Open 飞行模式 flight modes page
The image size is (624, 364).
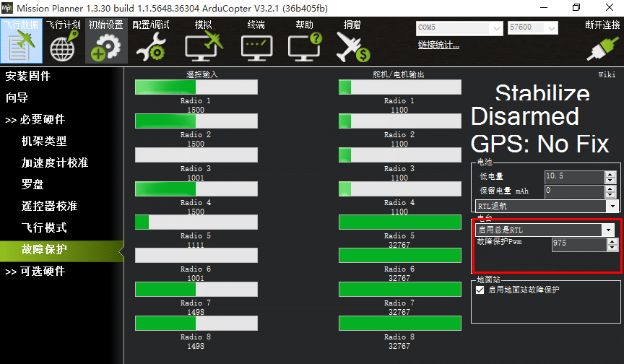click(44, 227)
